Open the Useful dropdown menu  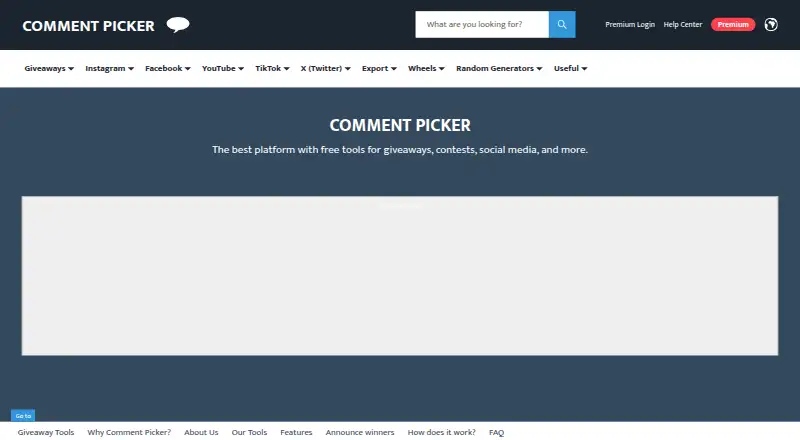[x=570, y=68]
